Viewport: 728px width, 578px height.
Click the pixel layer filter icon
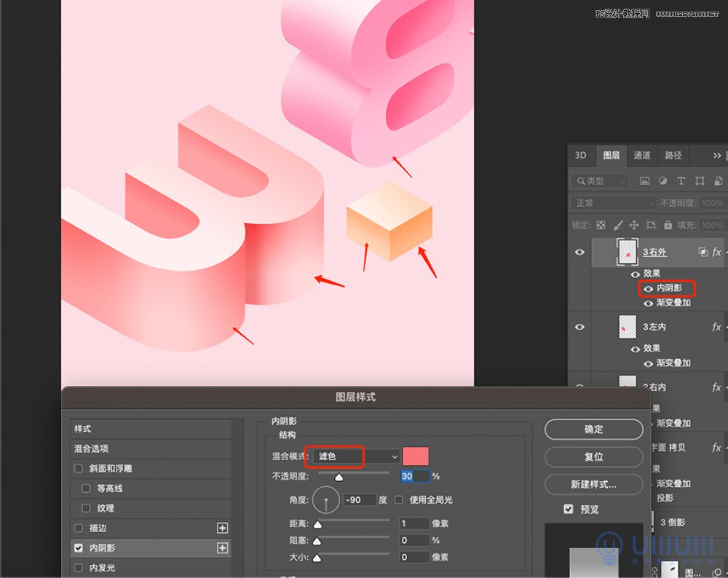coord(645,181)
